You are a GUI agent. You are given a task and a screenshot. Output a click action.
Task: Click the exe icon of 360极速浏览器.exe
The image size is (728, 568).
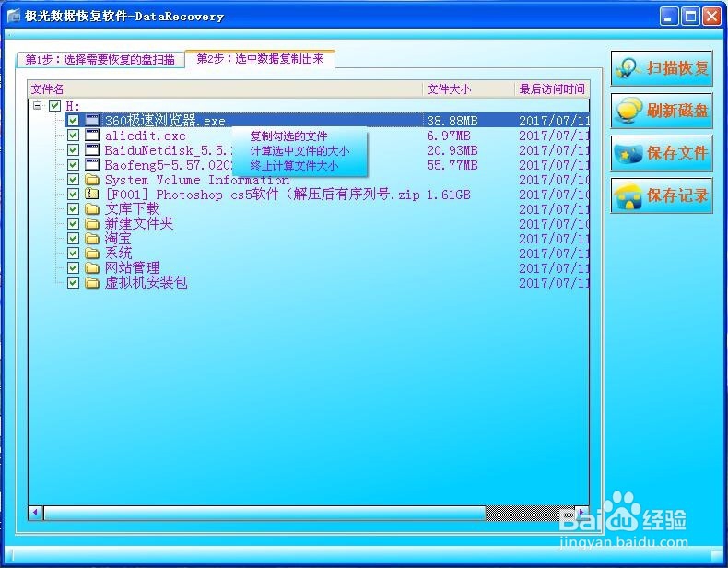(92, 120)
